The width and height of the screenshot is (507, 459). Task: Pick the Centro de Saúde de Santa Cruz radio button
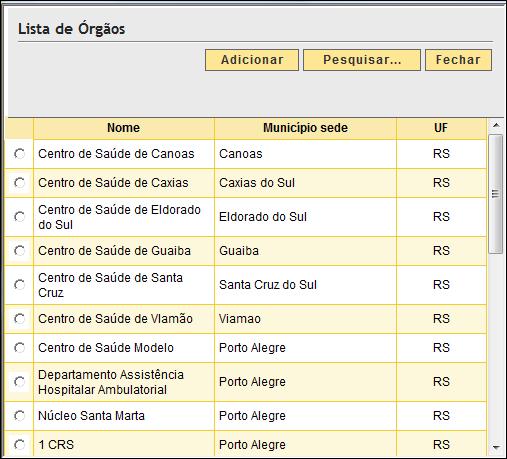click(20, 285)
